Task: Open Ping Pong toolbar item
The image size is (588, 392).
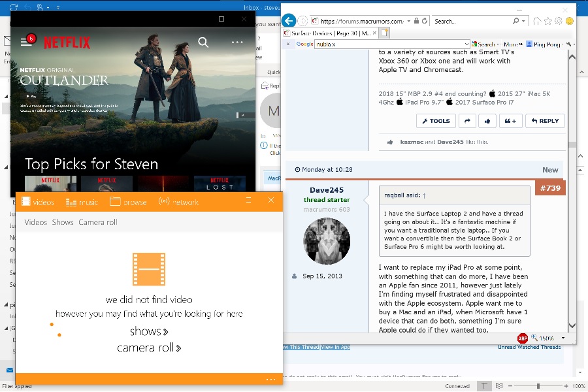Action: tap(544, 44)
